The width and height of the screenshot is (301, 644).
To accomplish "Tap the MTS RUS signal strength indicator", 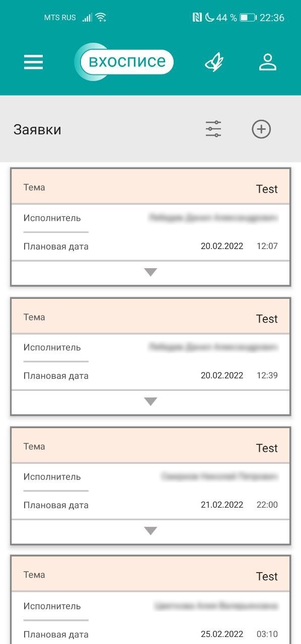I will tap(70, 17).
